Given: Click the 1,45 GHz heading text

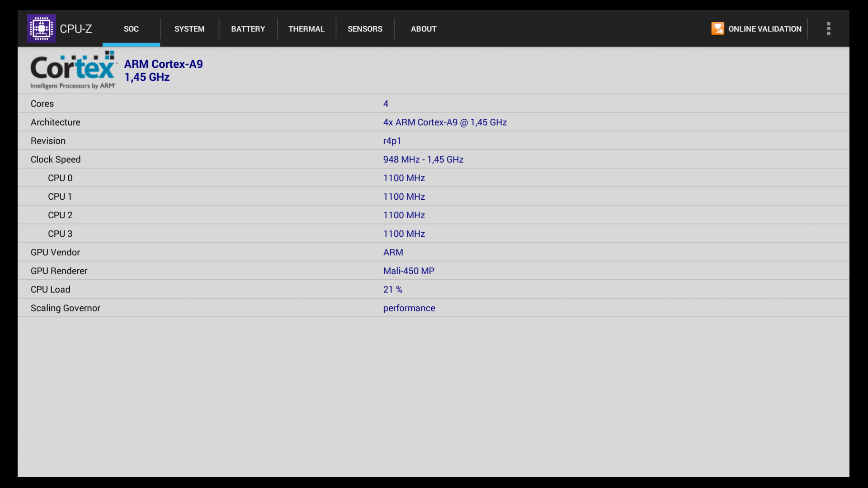Looking at the screenshot, I should (147, 77).
